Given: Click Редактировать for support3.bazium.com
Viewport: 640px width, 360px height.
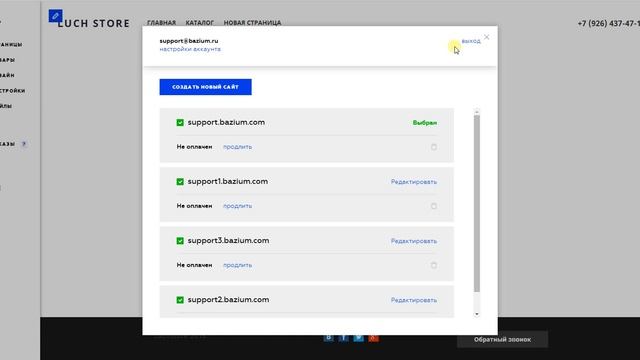Looking at the screenshot, I should pyautogui.click(x=414, y=241).
